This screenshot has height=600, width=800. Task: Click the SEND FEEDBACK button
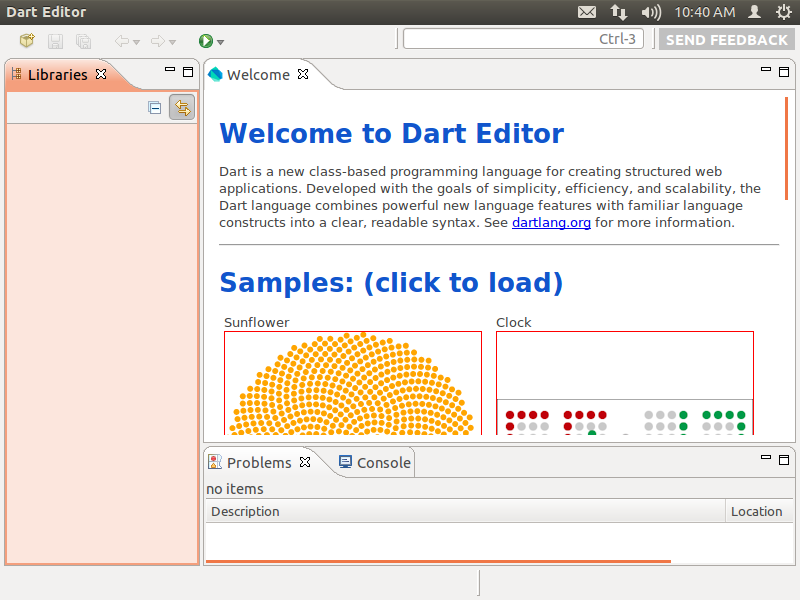(x=727, y=39)
